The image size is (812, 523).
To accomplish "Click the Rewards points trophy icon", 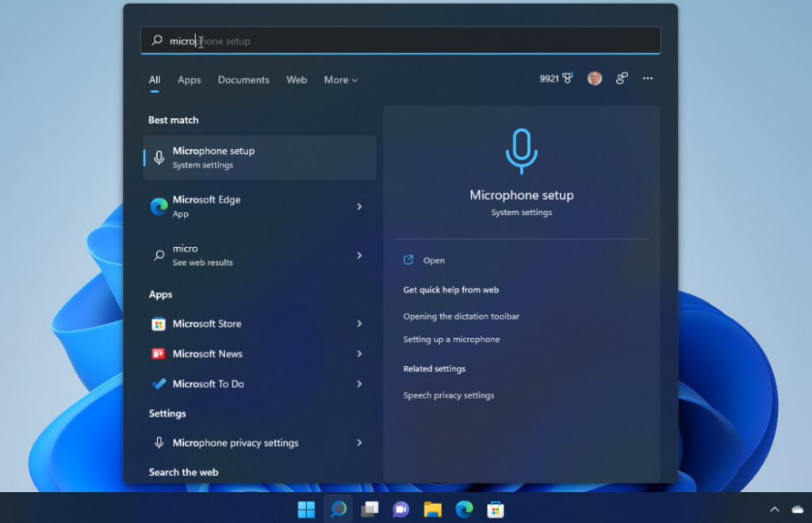I will [x=567, y=79].
